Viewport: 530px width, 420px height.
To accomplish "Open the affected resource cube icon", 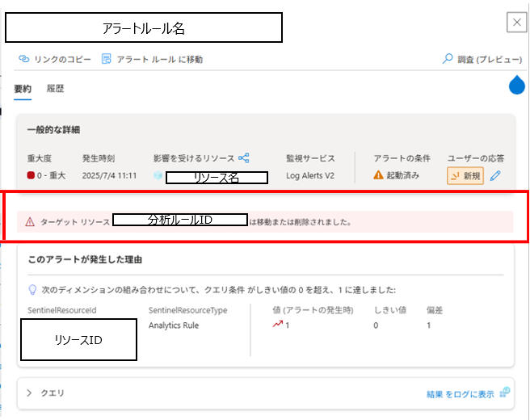I will [158, 176].
